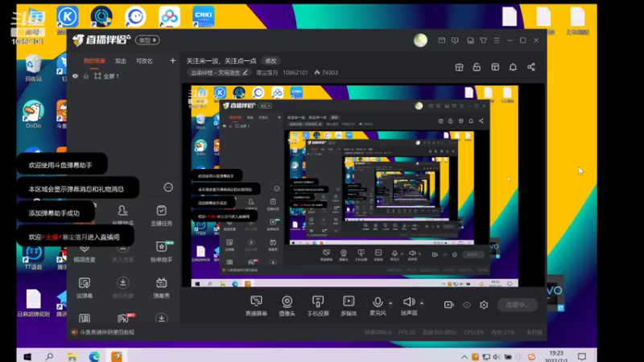Start recording with the video record icon

click(x=448, y=305)
